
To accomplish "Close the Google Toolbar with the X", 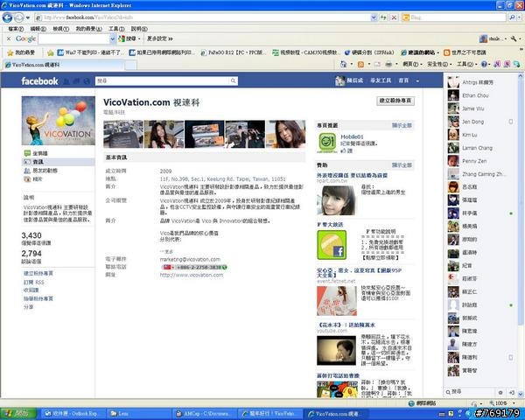I will [x=9, y=38].
